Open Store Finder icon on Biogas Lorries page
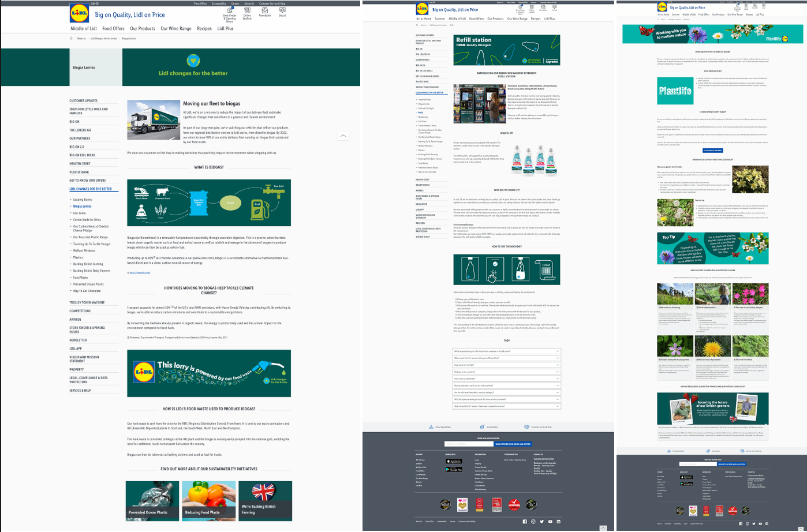807x532 pixels. (229, 11)
